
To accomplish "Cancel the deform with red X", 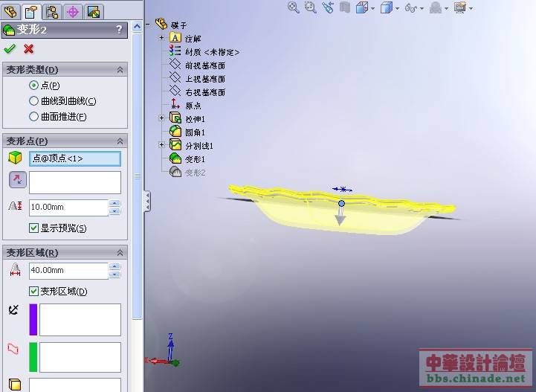I will pyautogui.click(x=29, y=49).
